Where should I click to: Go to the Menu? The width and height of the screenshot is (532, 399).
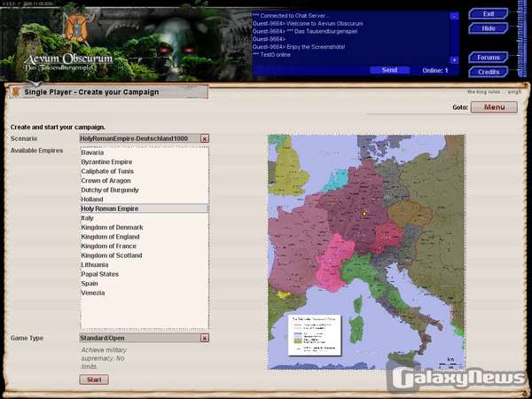click(x=495, y=107)
